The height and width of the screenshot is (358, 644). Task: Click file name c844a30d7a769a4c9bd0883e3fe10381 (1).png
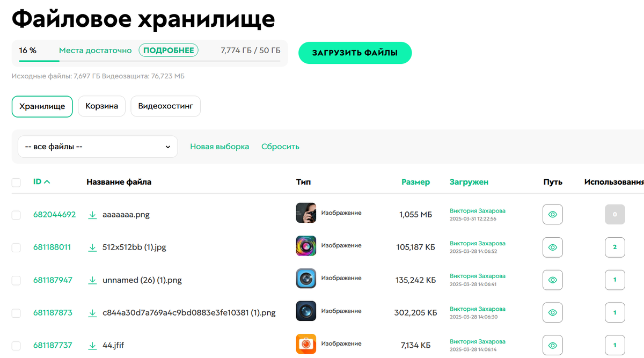[189, 313]
